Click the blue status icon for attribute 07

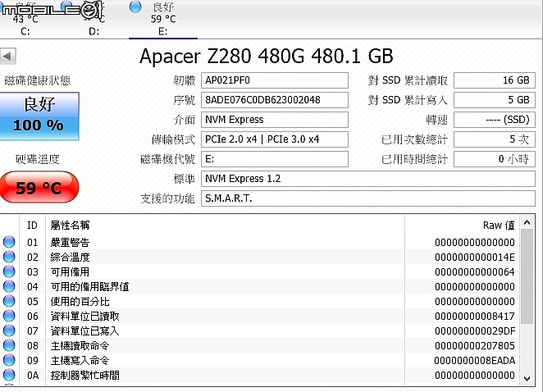[x=9, y=330]
